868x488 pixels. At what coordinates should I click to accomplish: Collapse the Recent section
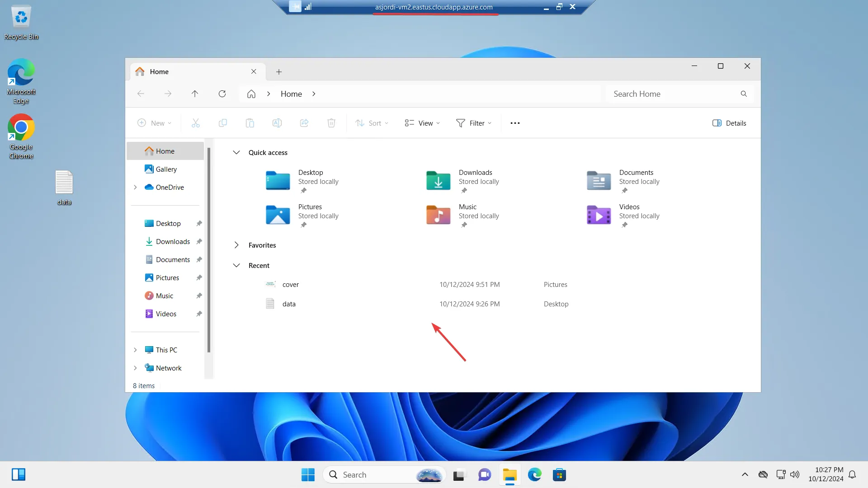[x=236, y=265]
